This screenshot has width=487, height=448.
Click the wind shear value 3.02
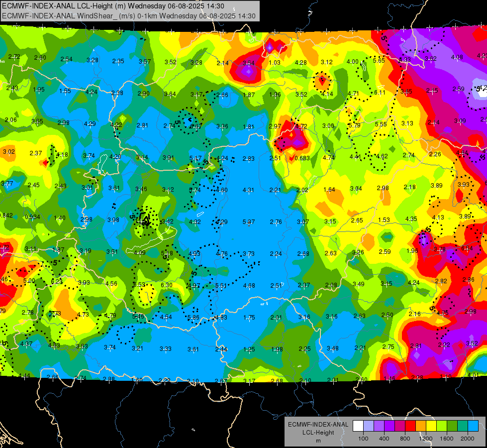point(8,152)
